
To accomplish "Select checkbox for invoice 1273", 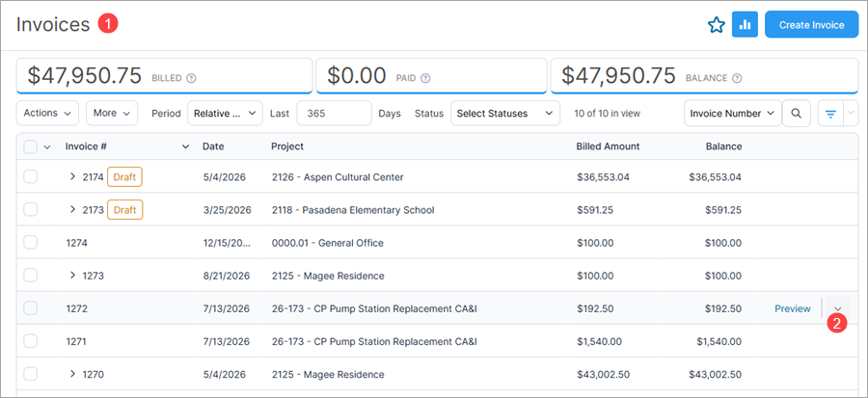I will [31, 276].
